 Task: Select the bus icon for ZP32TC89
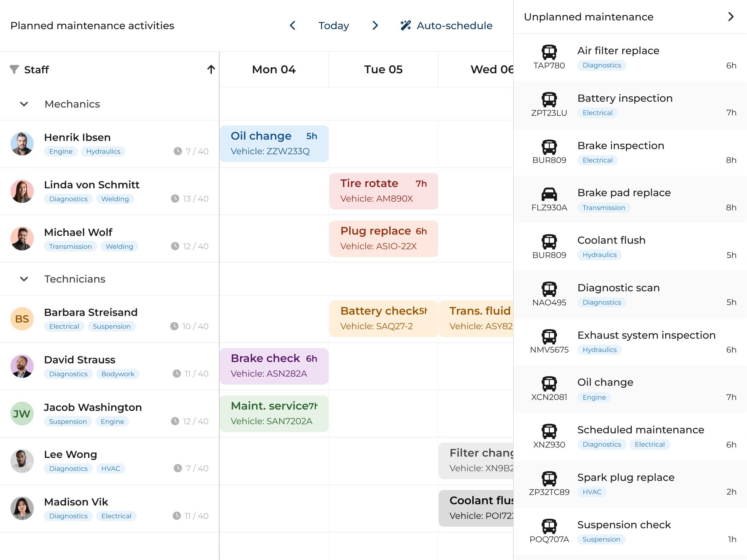(549, 478)
